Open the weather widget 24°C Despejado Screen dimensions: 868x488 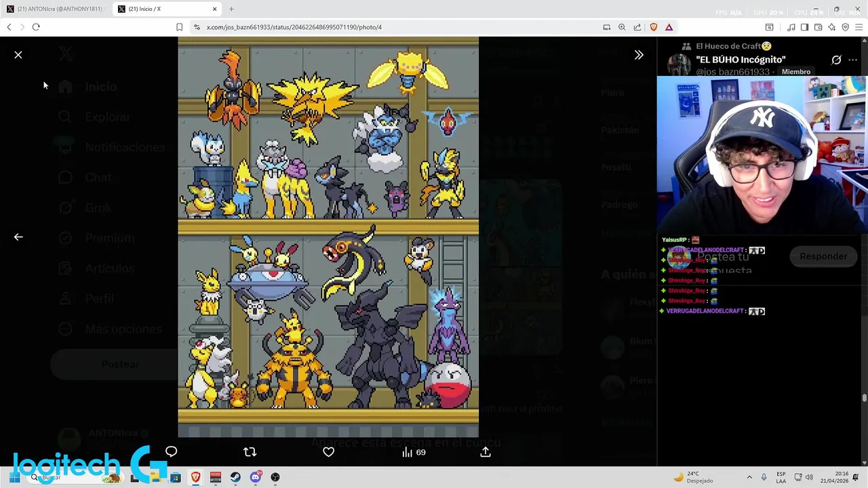click(x=693, y=477)
